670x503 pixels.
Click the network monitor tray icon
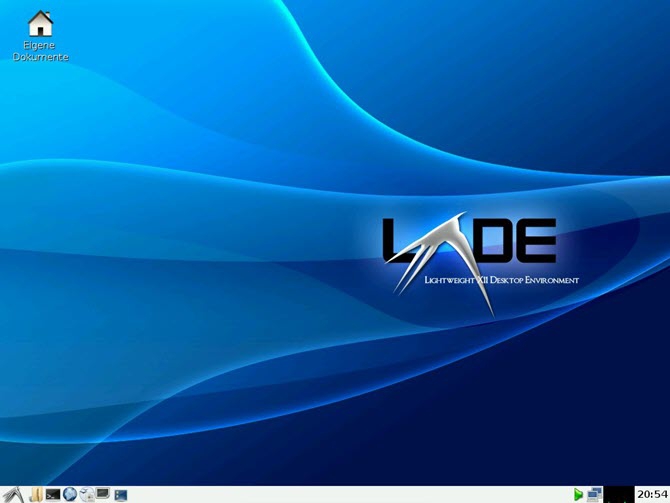click(594, 494)
